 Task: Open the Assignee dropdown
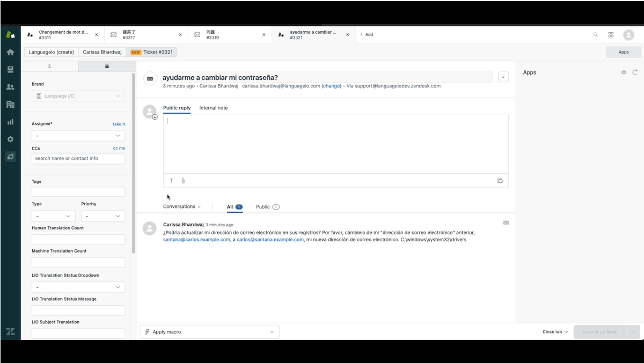point(78,136)
